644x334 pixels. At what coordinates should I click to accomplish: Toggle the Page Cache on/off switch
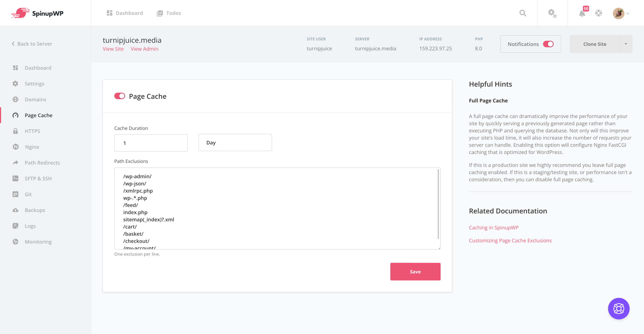pyautogui.click(x=119, y=96)
